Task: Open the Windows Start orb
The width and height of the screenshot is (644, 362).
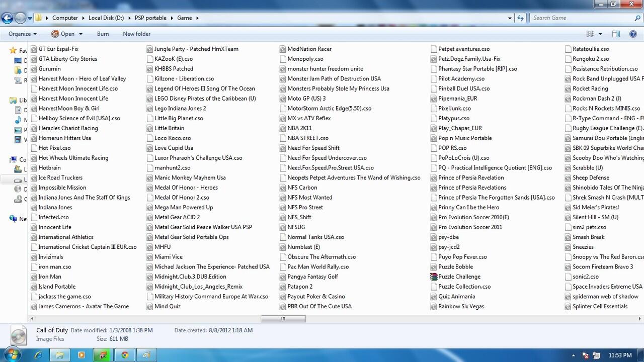Action: point(13,354)
